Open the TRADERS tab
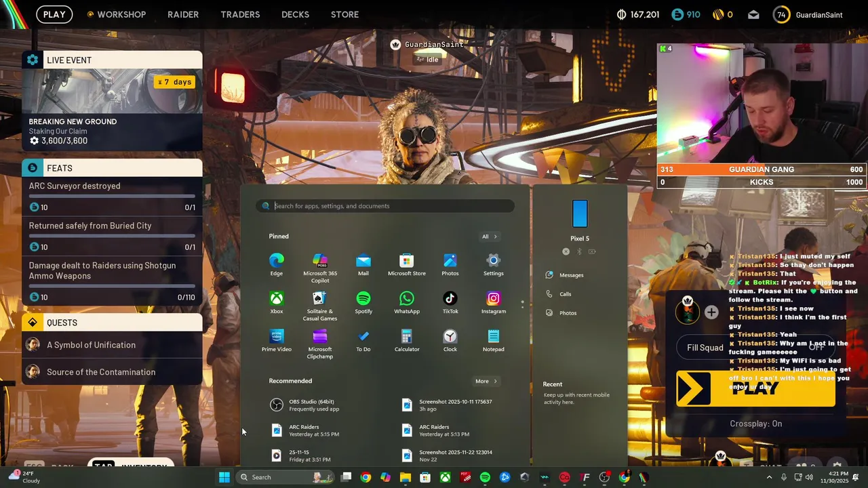This screenshot has width=868, height=488. (240, 14)
